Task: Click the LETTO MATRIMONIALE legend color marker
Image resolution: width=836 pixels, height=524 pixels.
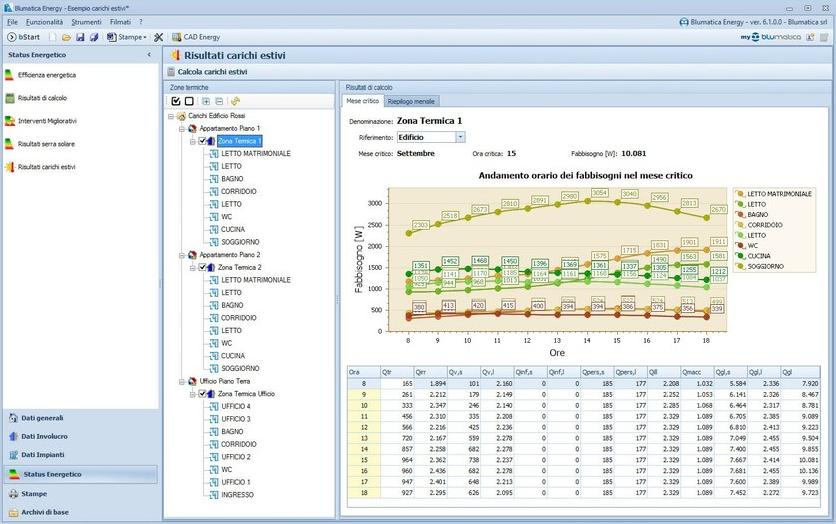Action: [740, 193]
